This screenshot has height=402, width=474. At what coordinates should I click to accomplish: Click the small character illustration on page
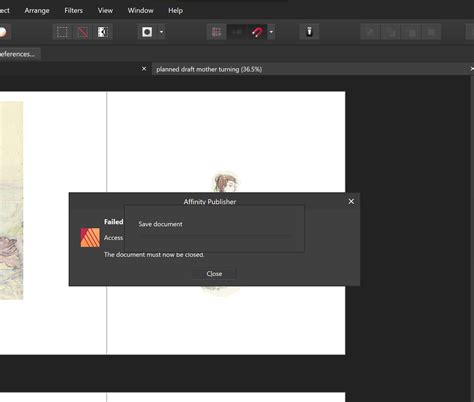pos(226,182)
